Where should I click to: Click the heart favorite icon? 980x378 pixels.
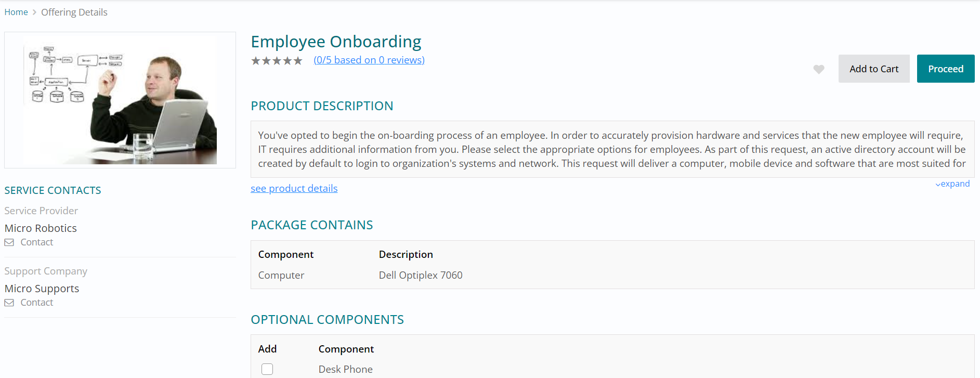pos(819,69)
